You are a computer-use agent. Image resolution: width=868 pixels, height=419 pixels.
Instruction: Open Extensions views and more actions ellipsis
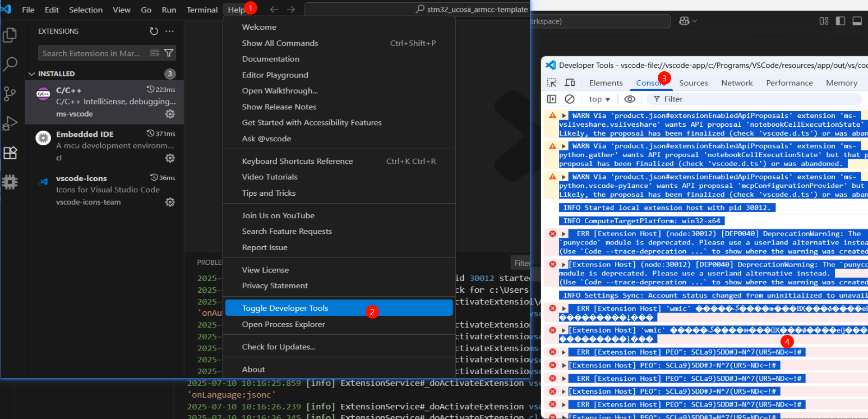(170, 31)
